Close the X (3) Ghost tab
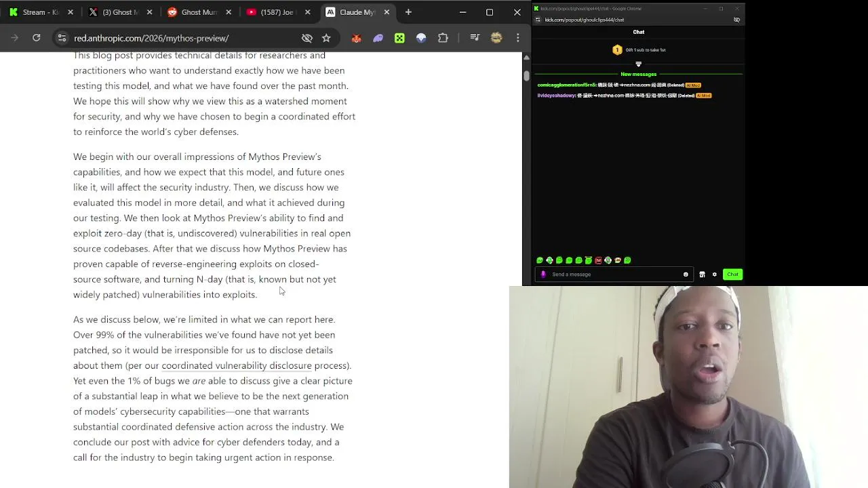 (x=149, y=12)
